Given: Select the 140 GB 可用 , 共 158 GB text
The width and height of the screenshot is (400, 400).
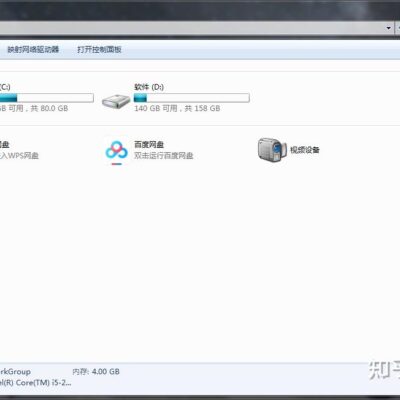Looking at the screenshot, I should coord(177,108).
